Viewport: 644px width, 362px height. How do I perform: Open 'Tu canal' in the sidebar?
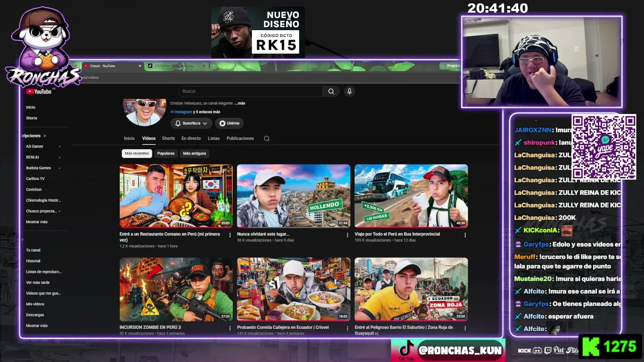tap(33, 250)
